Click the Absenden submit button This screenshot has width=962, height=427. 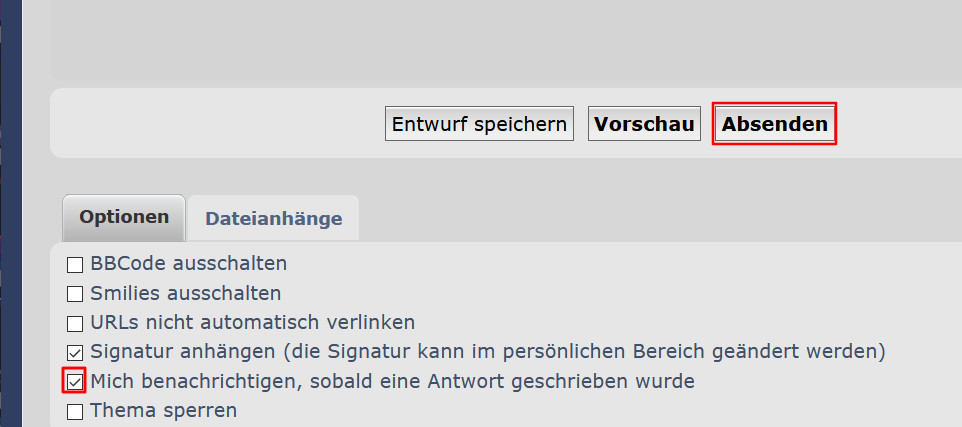tap(774, 124)
